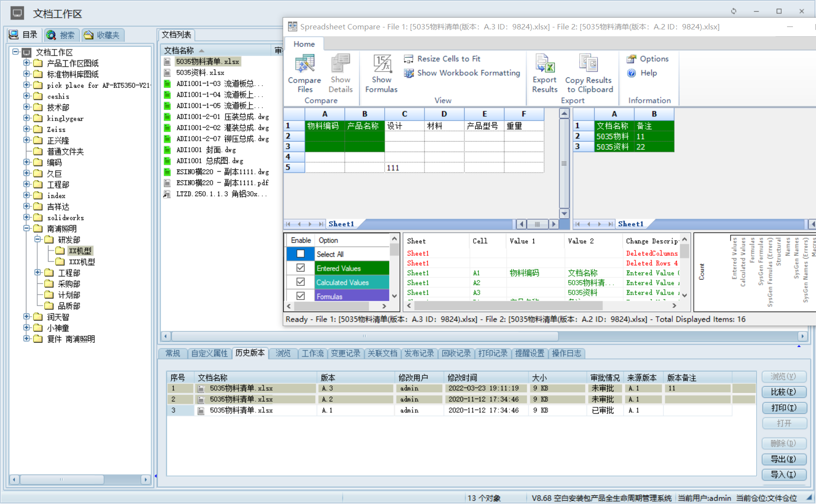
Task: Click the 导出(E) button
Action: point(784,459)
